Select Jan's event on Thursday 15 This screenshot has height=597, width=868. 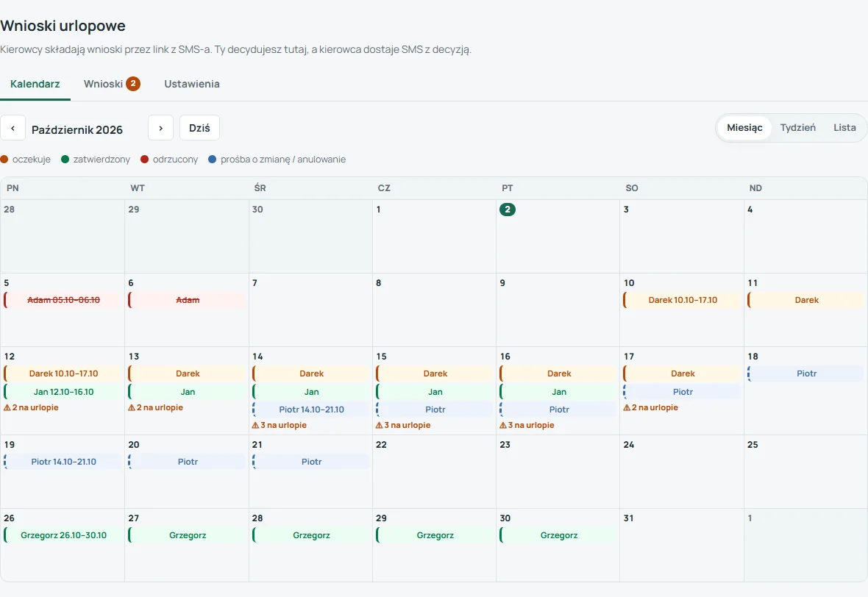(435, 392)
